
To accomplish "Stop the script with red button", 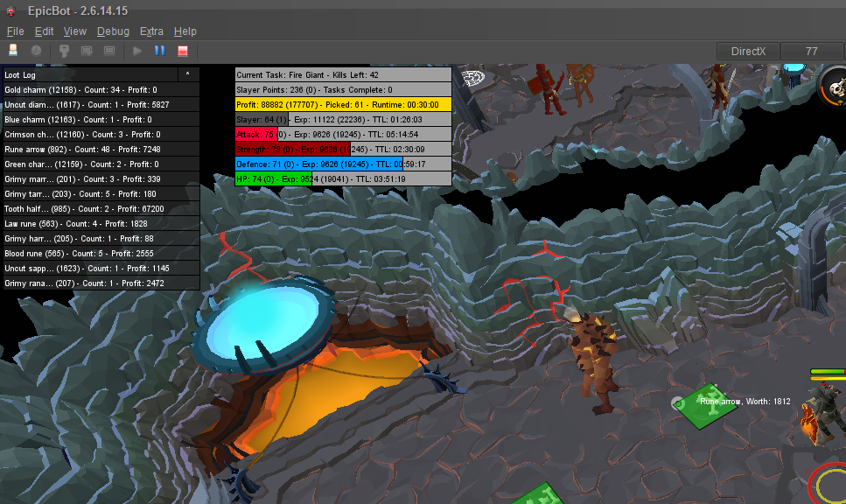I will [183, 51].
